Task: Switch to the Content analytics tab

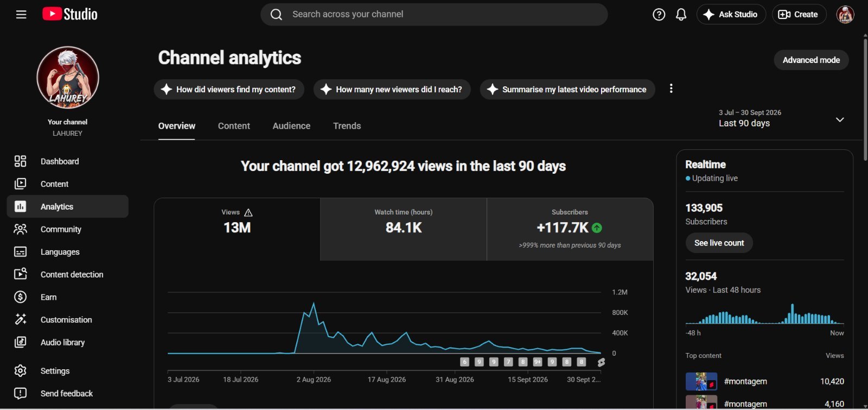Action: [x=234, y=126]
